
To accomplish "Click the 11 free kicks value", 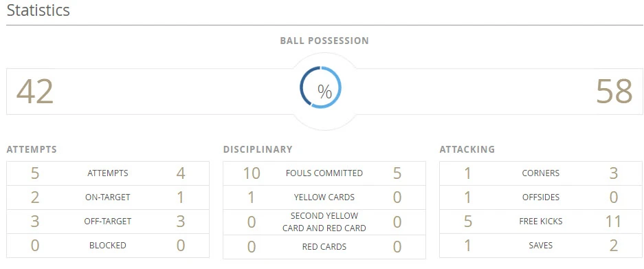I will (x=613, y=222).
